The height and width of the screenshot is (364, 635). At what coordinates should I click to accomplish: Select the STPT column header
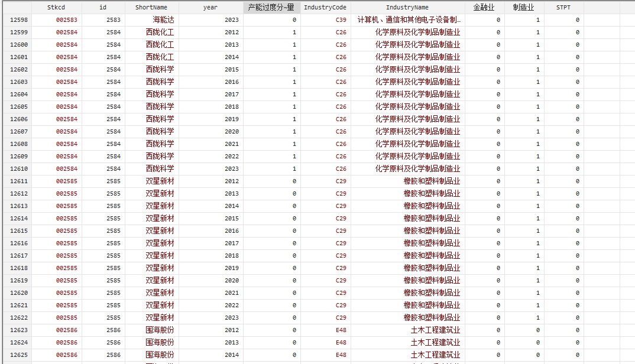tap(563, 7)
